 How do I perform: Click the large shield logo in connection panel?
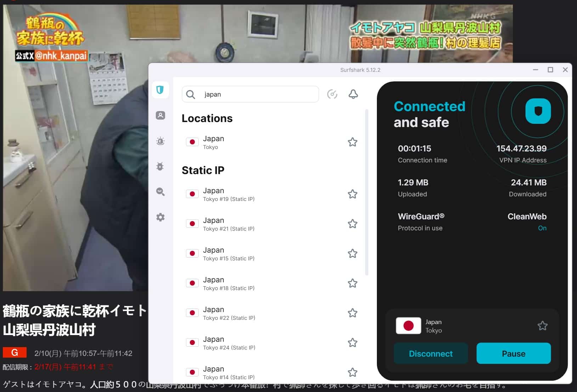coord(538,111)
